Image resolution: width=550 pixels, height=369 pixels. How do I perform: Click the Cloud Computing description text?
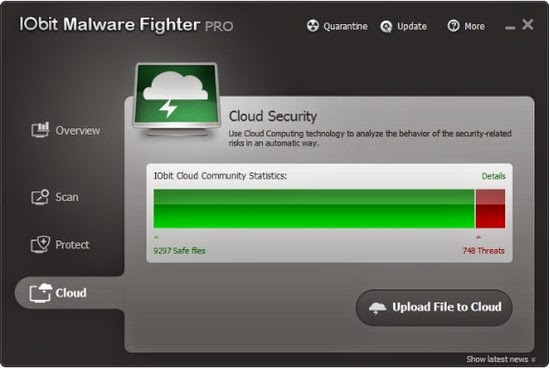(370, 138)
